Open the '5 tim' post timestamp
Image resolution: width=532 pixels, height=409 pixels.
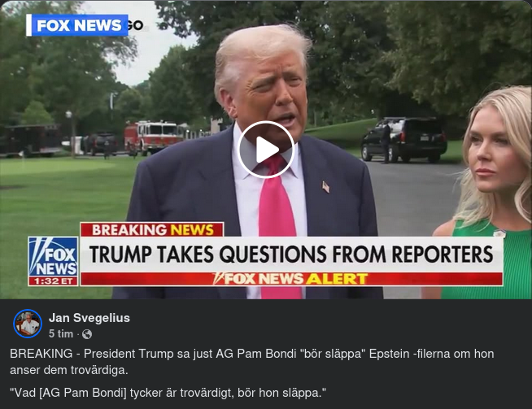tap(61, 334)
